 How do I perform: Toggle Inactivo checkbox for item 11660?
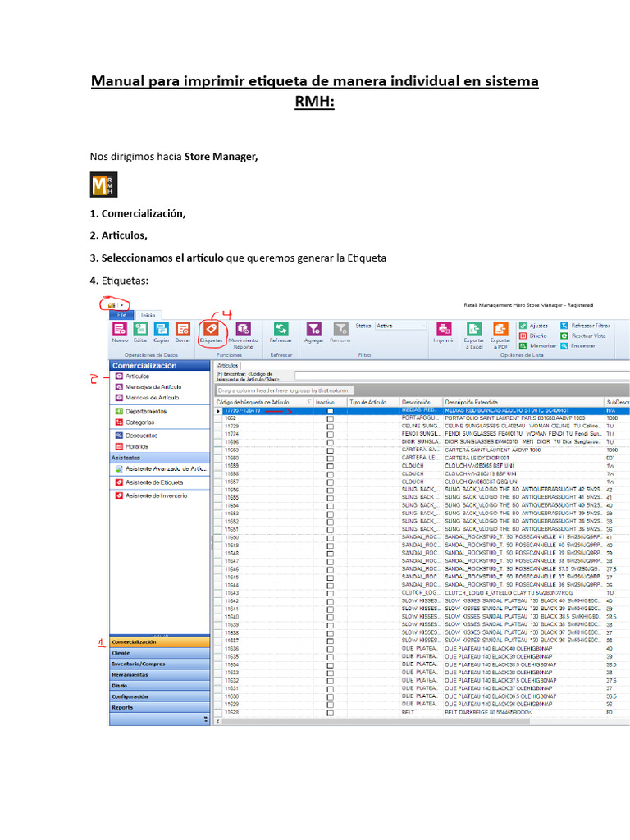point(330,459)
